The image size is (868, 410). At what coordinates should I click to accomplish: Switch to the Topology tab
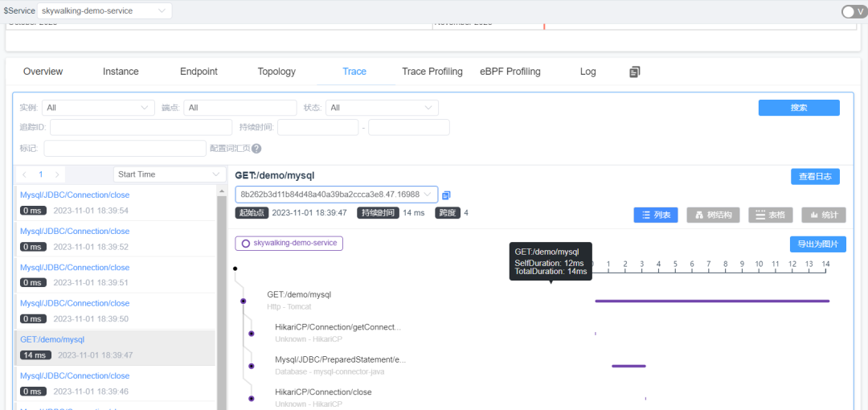click(x=276, y=72)
